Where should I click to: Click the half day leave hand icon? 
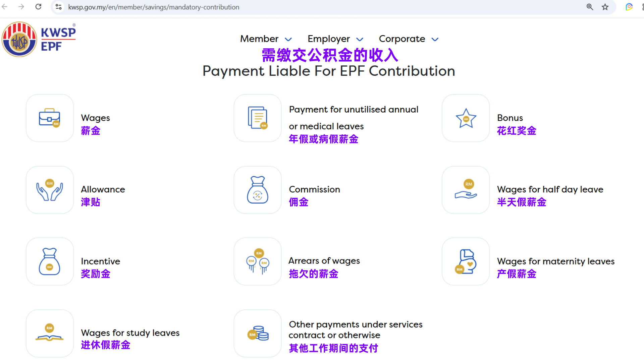tap(466, 190)
